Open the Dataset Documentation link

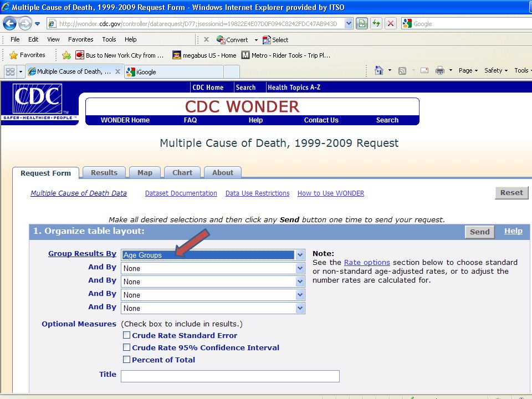point(181,193)
